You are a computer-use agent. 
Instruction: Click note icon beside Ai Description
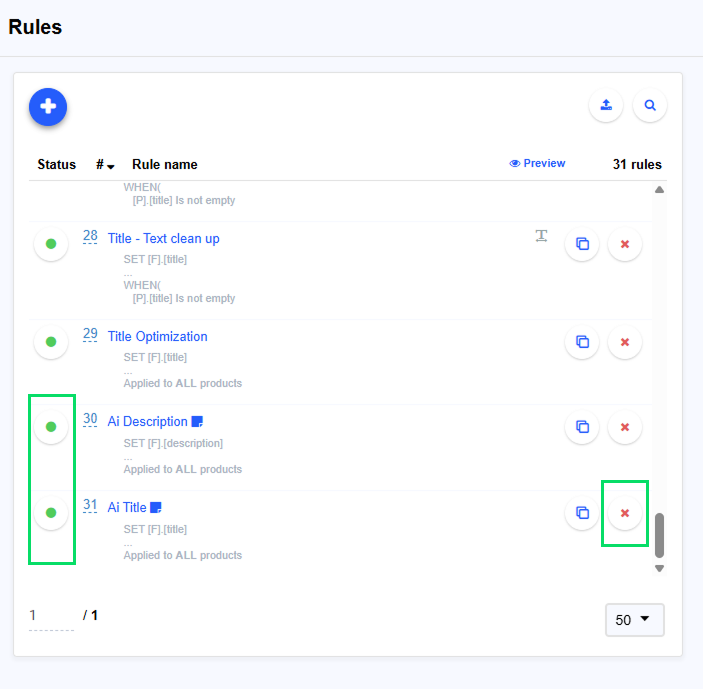[198, 422]
